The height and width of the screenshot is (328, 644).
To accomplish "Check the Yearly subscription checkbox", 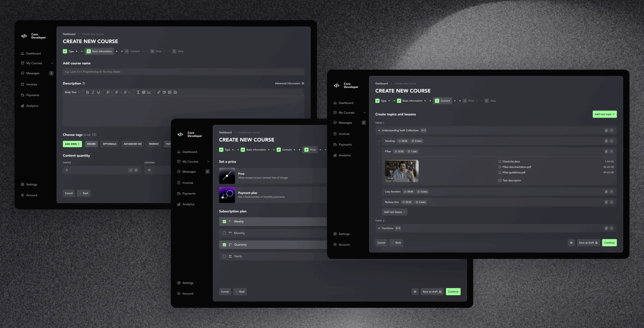I will (x=224, y=256).
